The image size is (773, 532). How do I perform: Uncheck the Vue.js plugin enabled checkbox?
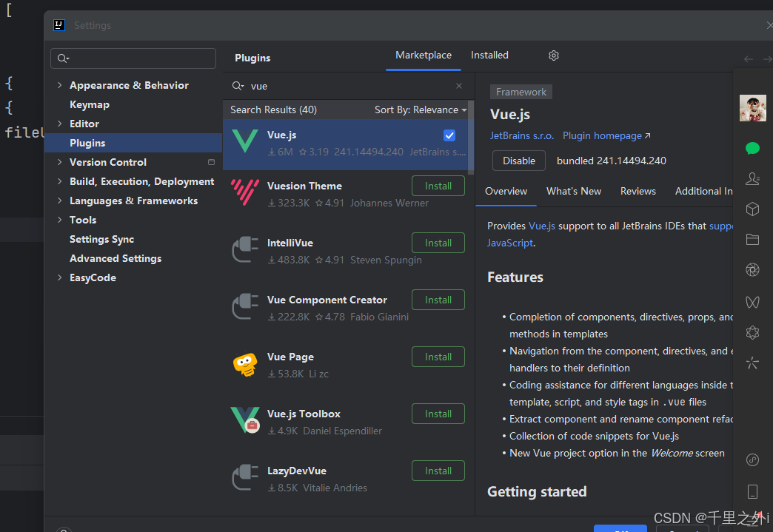[x=449, y=135]
